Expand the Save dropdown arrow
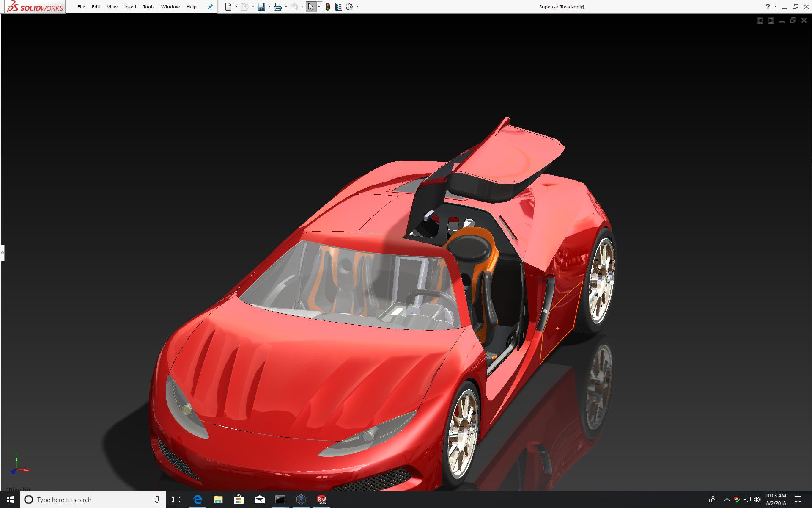The width and height of the screenshot is (812, 508). [269, 7]
